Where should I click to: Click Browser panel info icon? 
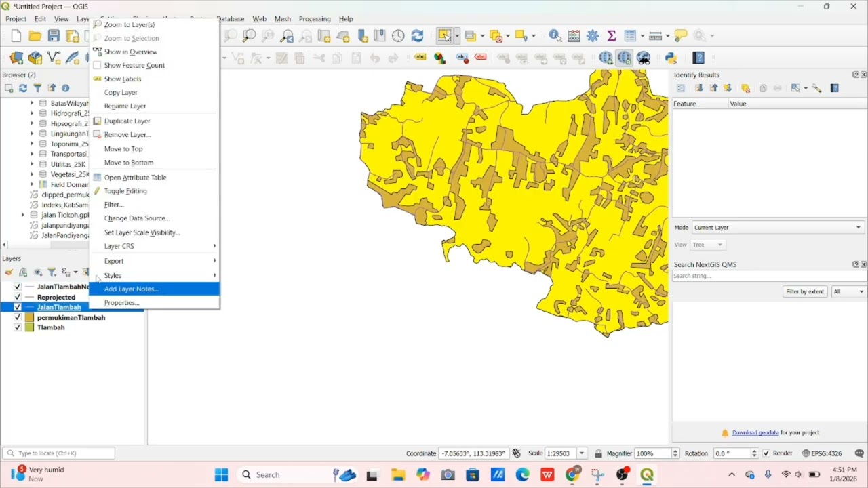[x=66, y=88]
